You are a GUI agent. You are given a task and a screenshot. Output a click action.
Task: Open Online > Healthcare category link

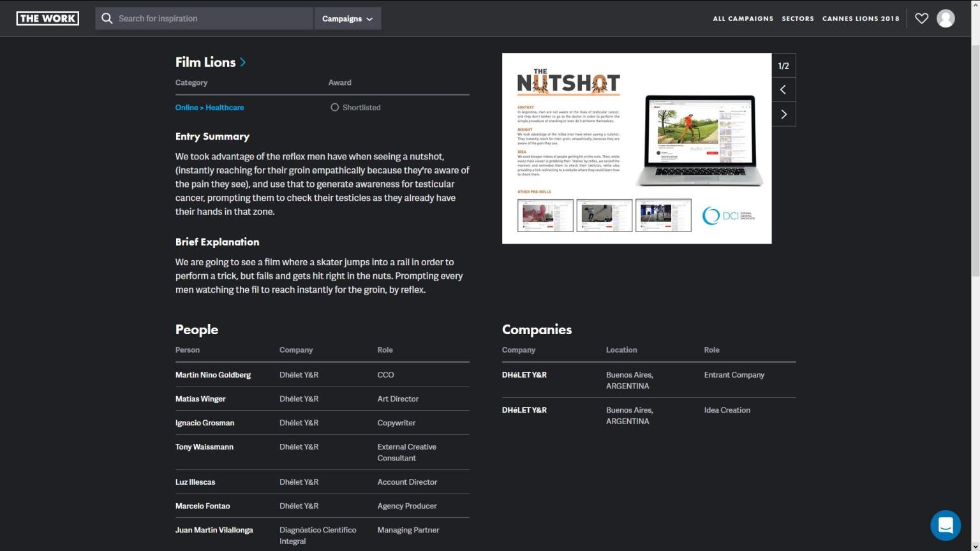click(209, 108)
